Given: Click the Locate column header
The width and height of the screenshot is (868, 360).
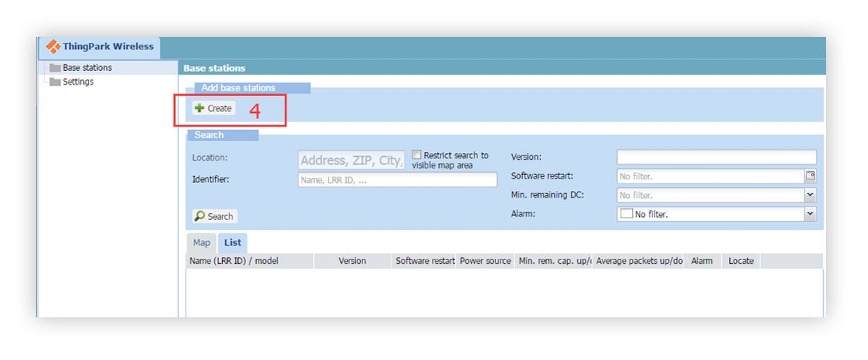Looking at the screenshot, I should pos(741,261).
